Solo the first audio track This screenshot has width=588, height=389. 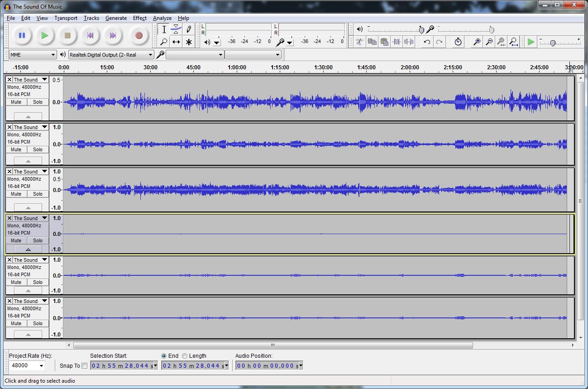[38, 102]
